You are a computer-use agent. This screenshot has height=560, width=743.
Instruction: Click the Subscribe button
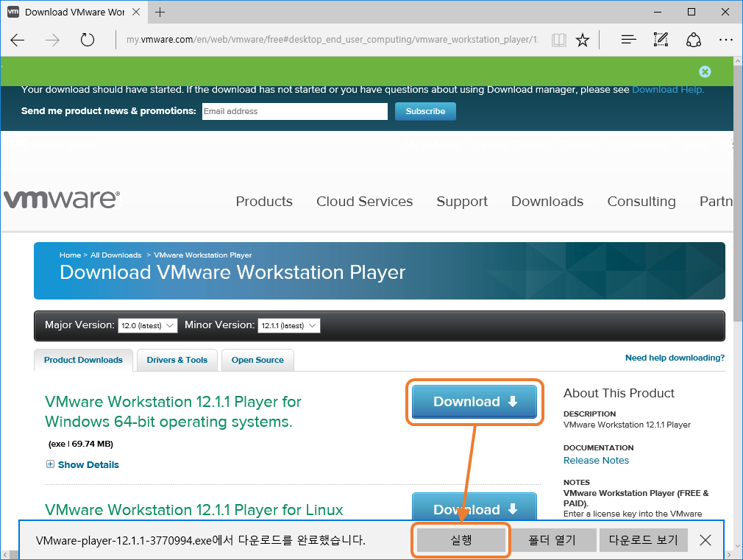pos(425,111)
